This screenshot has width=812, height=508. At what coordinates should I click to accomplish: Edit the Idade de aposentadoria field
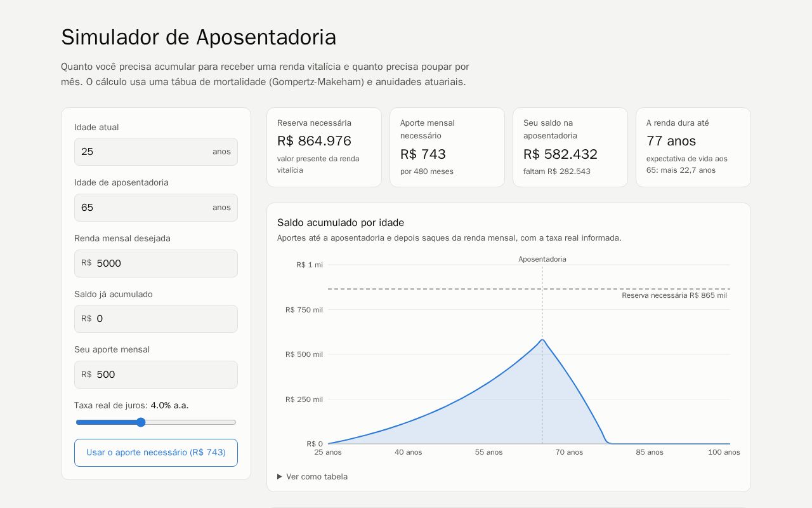pyautogui.click(x=155, y=208)
